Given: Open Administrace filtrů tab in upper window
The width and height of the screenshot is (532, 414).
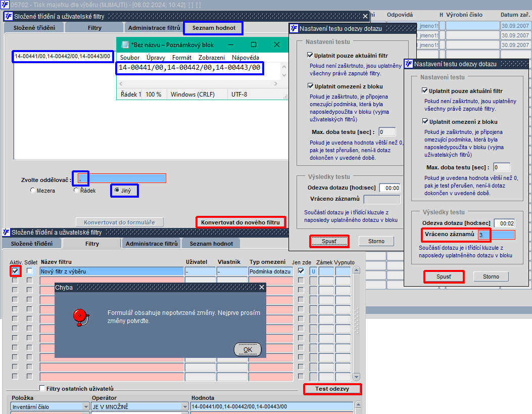Looking at the screenshot, I should pyautogui.click(x=154, y=28).
